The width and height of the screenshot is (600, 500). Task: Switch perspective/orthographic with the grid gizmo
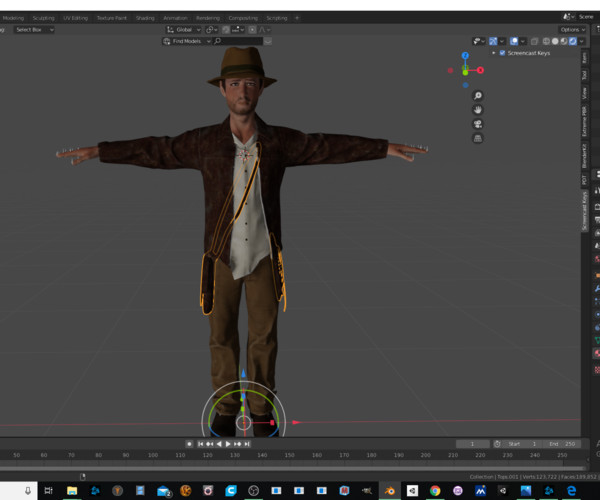tap(478, 138)
